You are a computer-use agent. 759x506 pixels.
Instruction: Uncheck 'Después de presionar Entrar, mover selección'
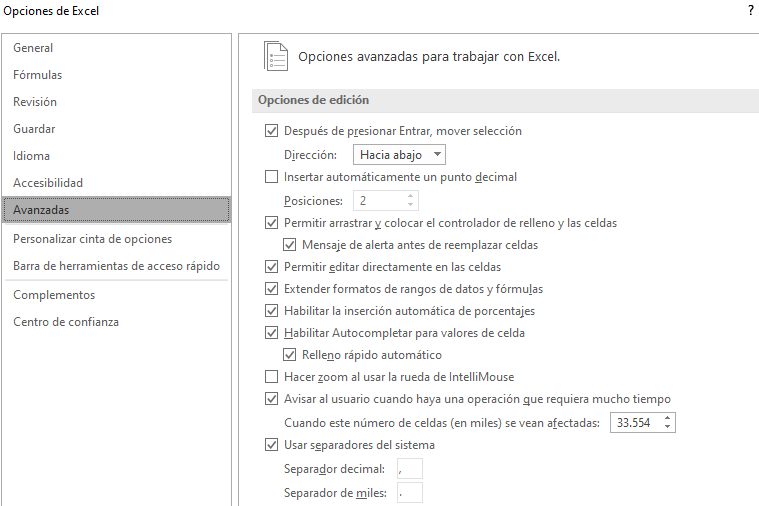(271, 131)
